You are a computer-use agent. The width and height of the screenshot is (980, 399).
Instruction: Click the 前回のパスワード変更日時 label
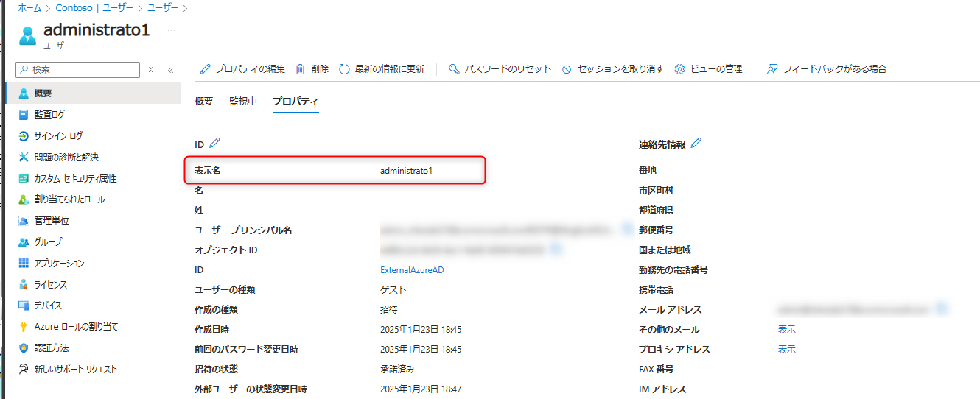(246, 350)
